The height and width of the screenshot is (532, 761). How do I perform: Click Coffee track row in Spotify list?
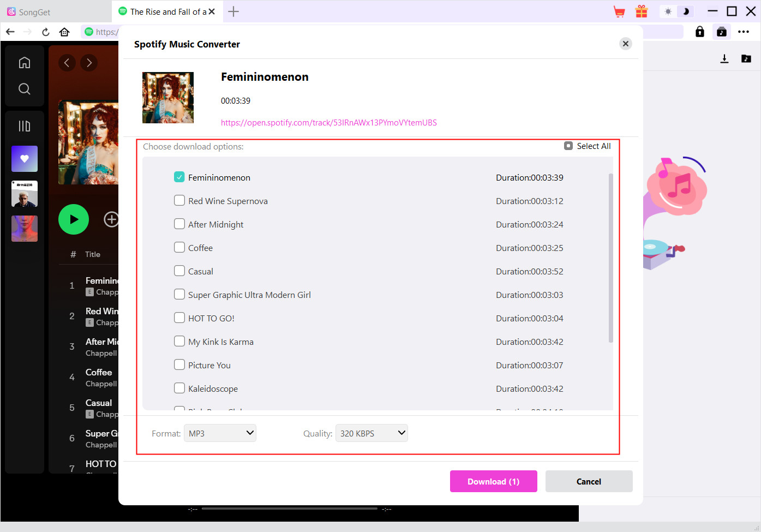click(x=89, y=377)
